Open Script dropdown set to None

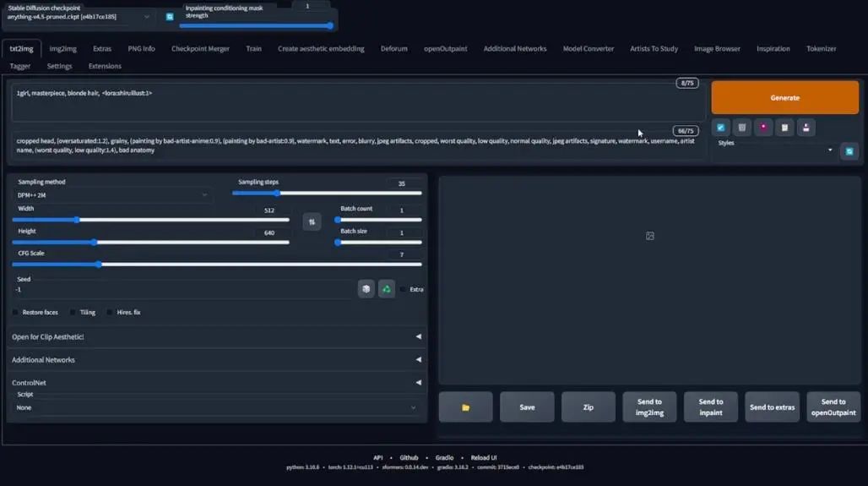pyautogui.click(x=216, y=408)
